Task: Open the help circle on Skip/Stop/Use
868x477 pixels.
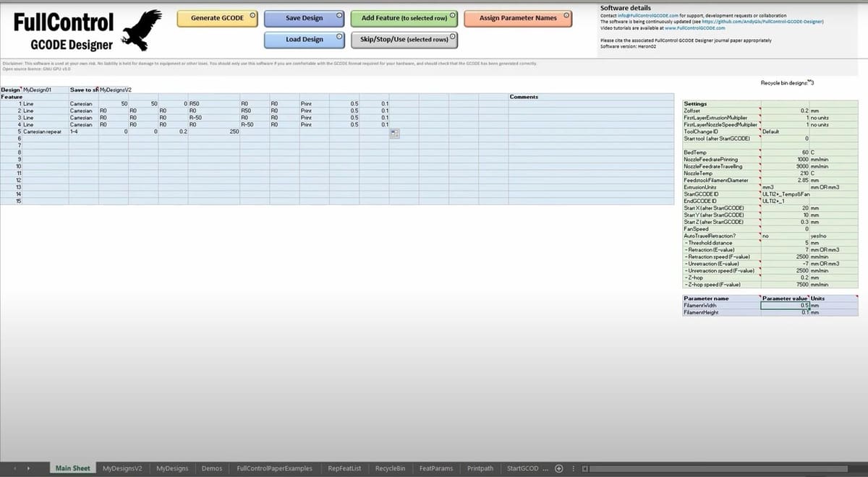Action: 452,35
